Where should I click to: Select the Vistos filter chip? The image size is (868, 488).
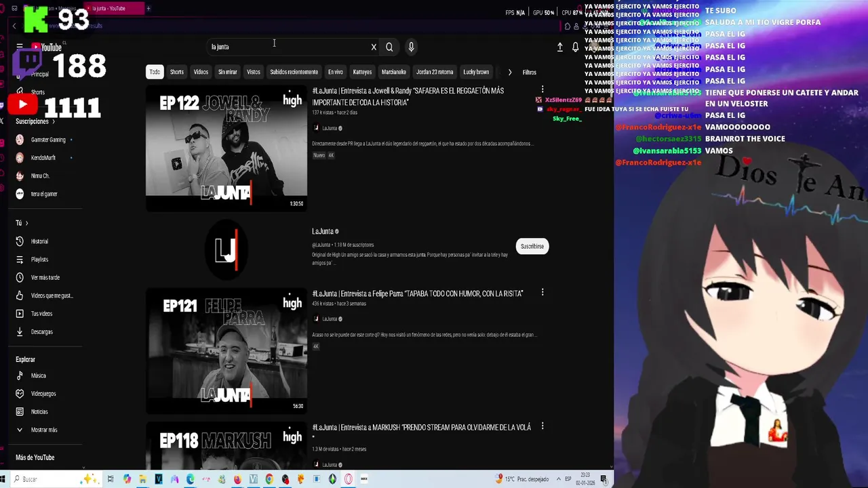click(x=254, y=72)
